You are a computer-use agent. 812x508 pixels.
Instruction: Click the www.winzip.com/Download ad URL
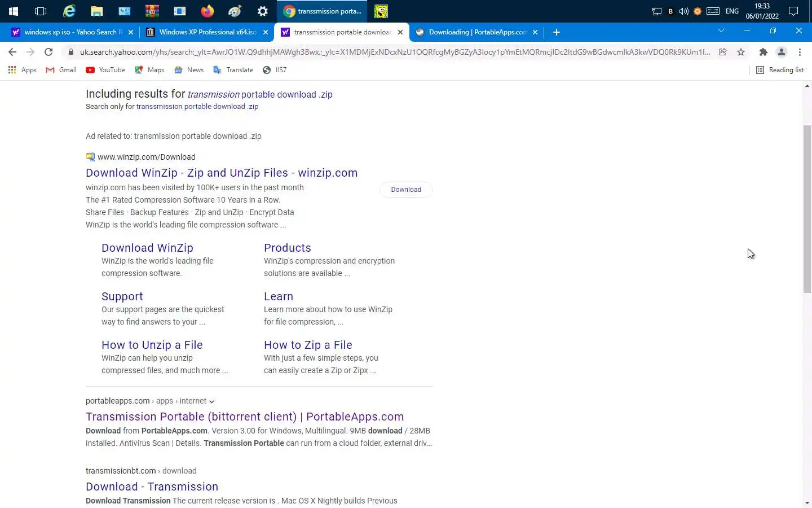(x=147, y=157)
